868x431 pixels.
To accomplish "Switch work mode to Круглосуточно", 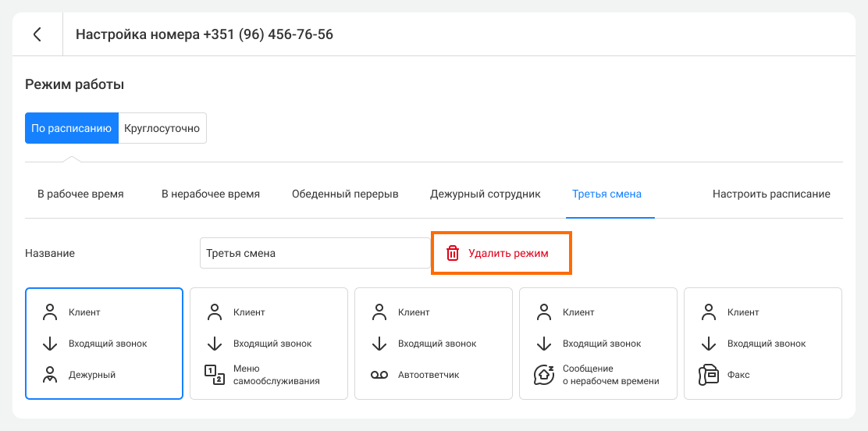I will 162,129.
